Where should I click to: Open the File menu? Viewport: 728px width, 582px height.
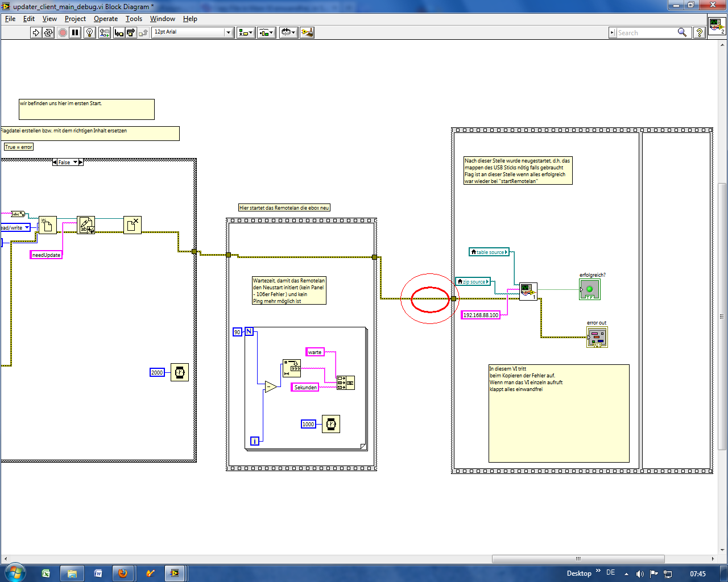10,19
